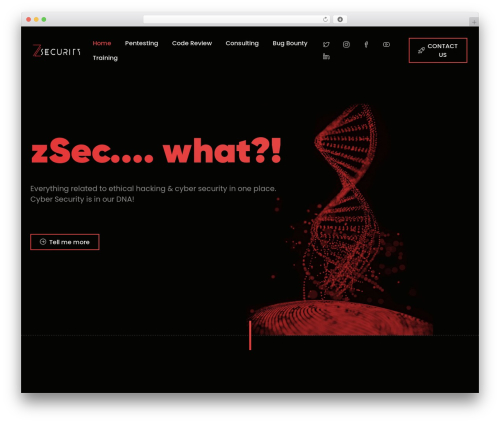Reload the page with the refresh icon
Image resolution: width=500 pixels, height=423 pixels.
pyautogui.click(x=325, y=19)
